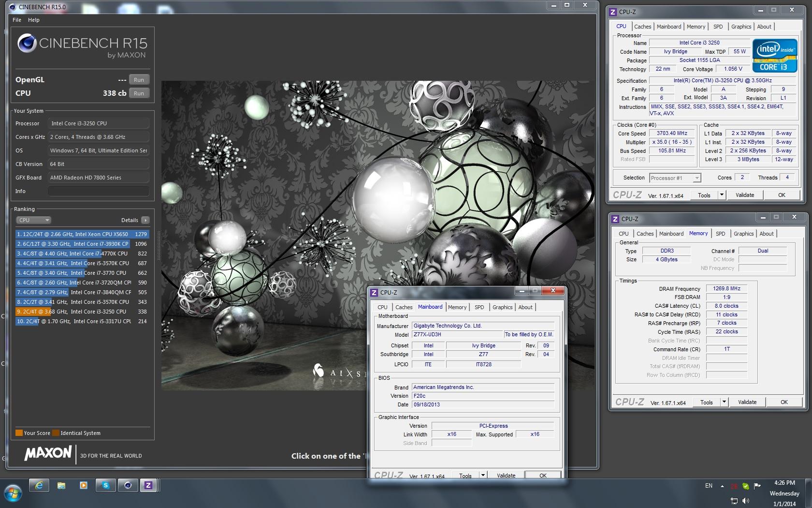This screenshot has height=508, width=812.
Task: Click the CPU-Z icon in Mainboard window title
Action: 374,292
